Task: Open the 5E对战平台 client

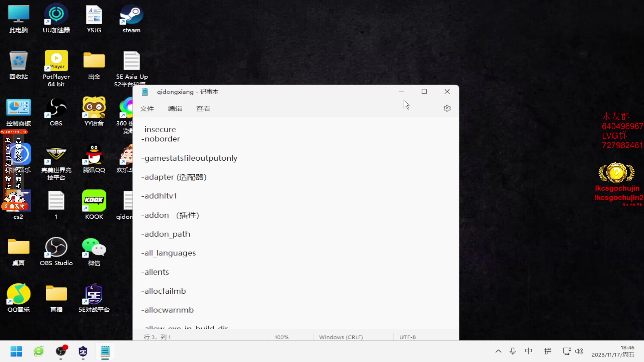Action: [x=94, y=295]
